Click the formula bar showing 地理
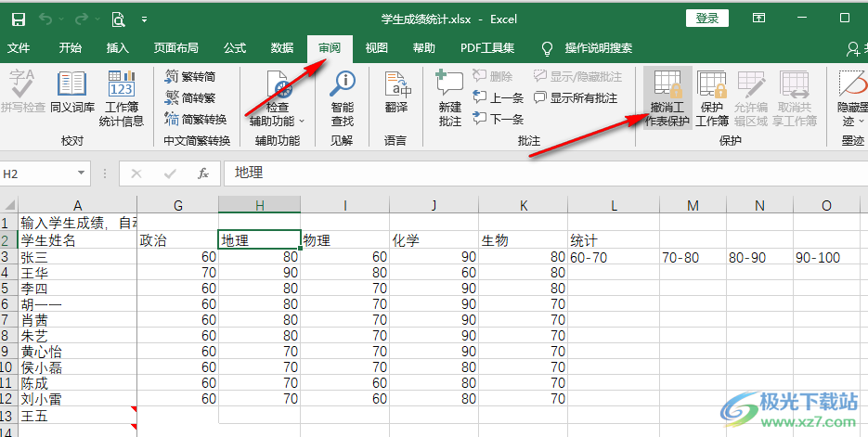 pyautogui.click(x=538, y=174)
